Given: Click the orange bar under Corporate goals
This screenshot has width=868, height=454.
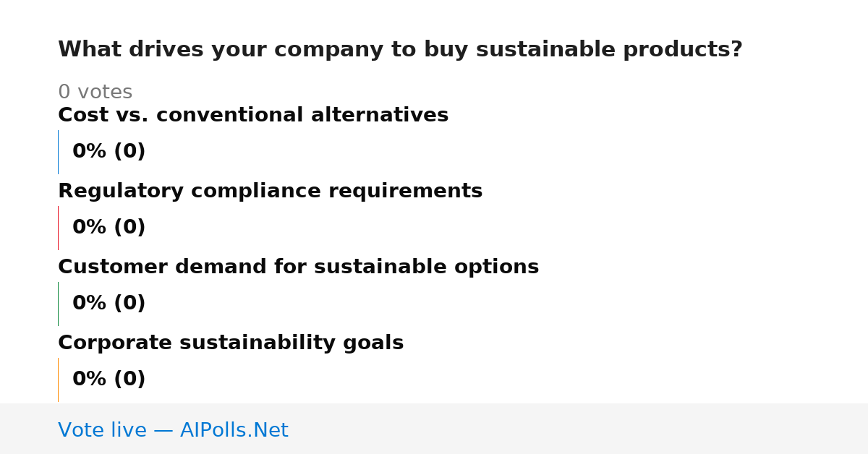Looking at the screenshot, I should coord(58,380).
